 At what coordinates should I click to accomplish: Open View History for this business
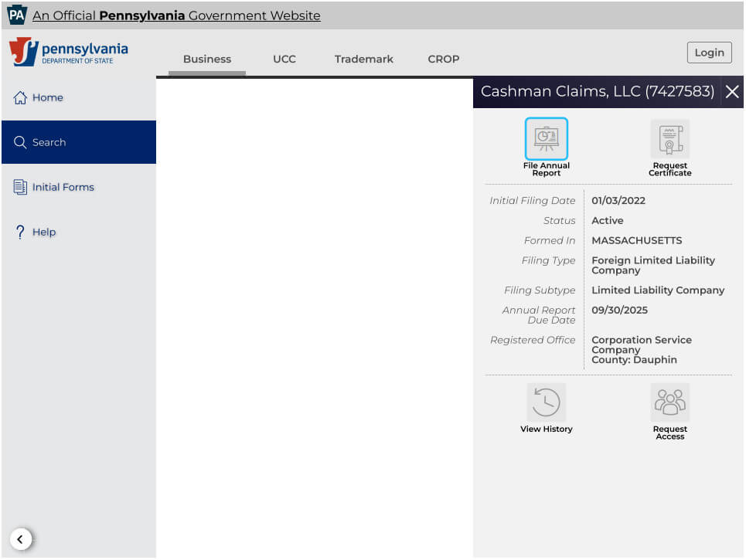click(546, 403)
